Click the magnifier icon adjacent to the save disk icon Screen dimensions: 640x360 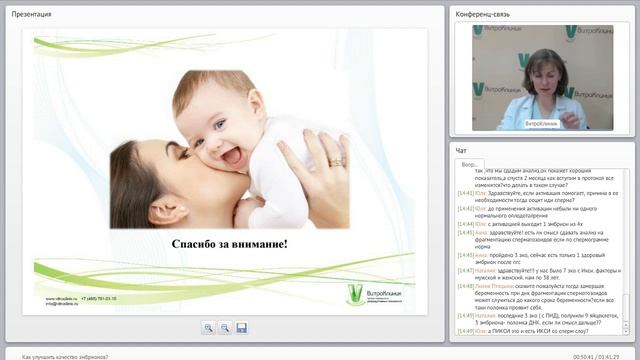coord(225,328)
